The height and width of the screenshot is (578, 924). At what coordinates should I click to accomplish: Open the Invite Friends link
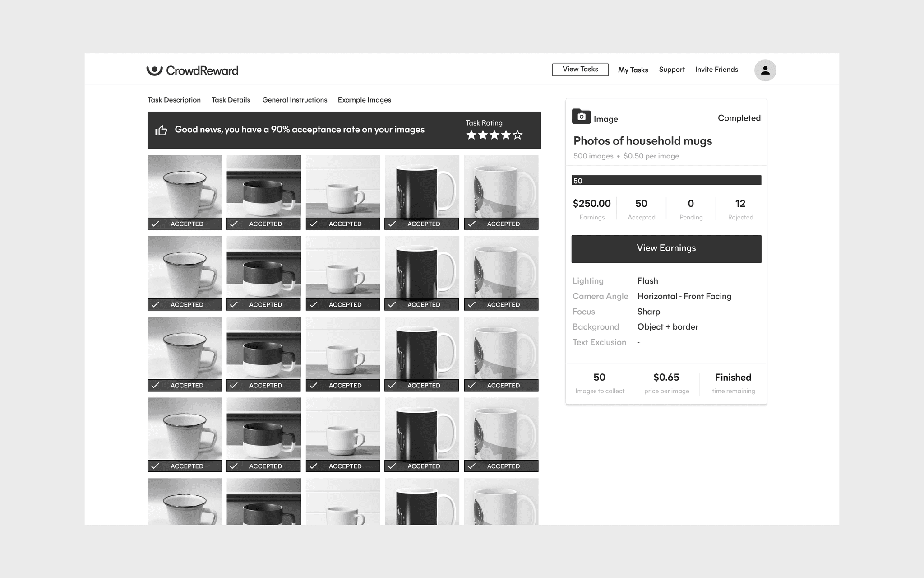[x=716, y=70]
